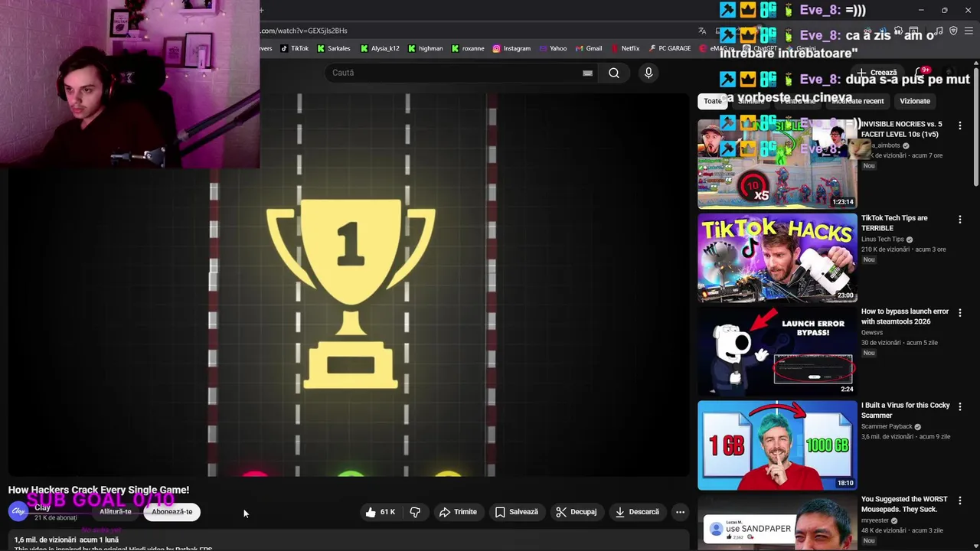Open launch error bypass video thumbnail

(x=777, y=351)
